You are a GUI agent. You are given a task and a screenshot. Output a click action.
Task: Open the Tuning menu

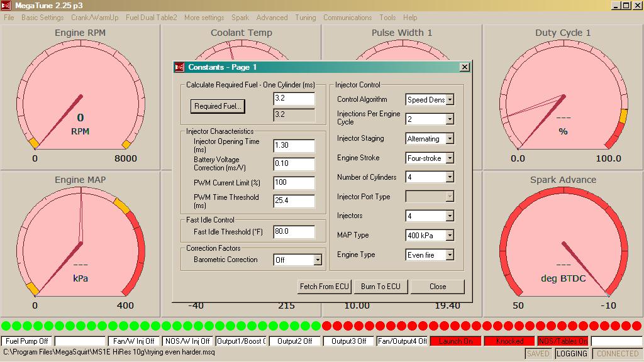click(x=306, y=17)
